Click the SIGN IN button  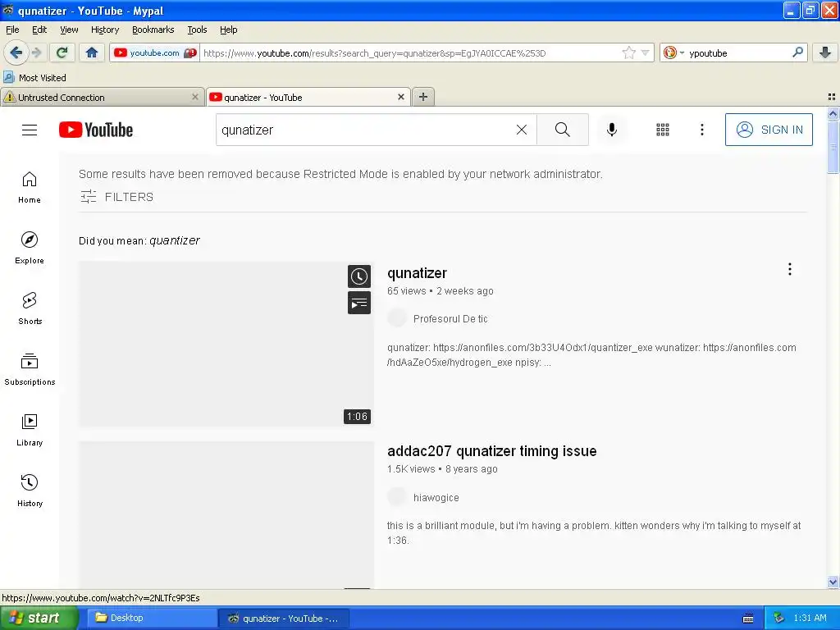click(769, 130)
